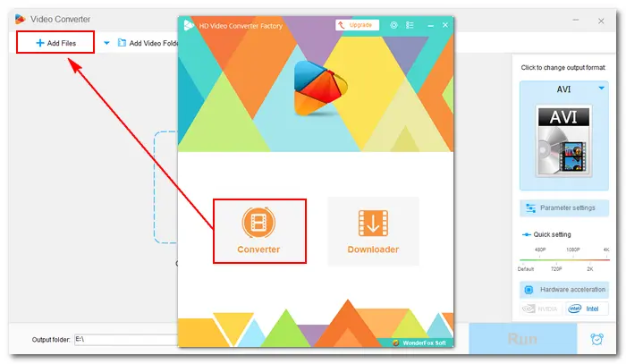Open the alarm clock scheduler icon
Screen dimensions: 626x364
coord(596,339)
